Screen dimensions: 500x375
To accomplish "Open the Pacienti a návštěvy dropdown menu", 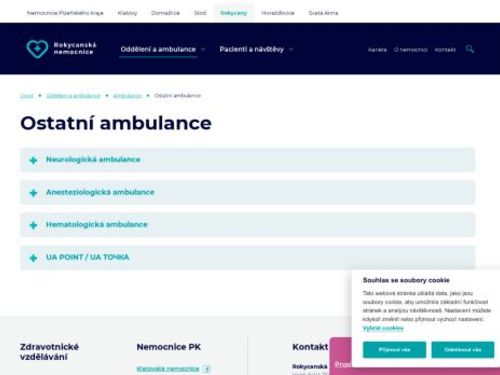I will pyautogui.click(x=256, y=49).
